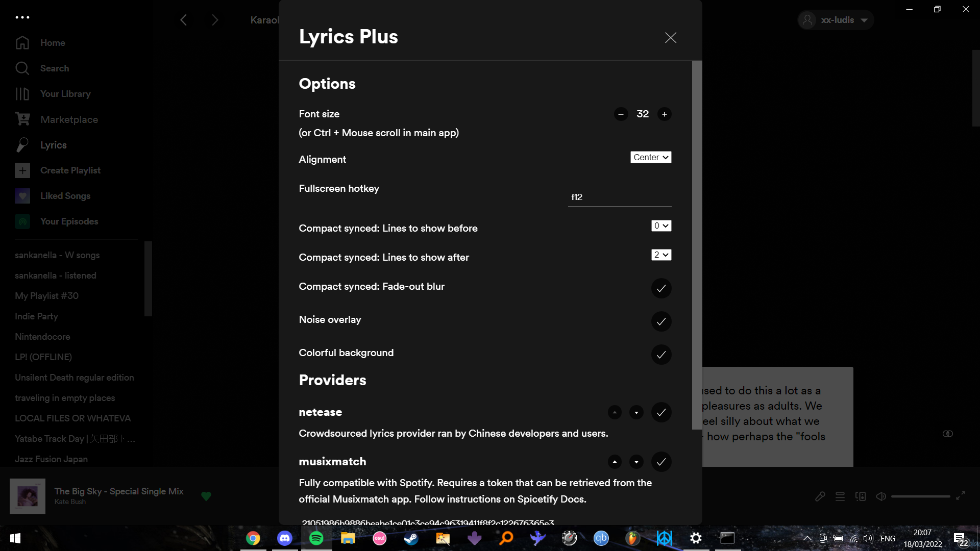Change Compact synced lines to show after
980x551 pixels.
[x=661, y=255]
